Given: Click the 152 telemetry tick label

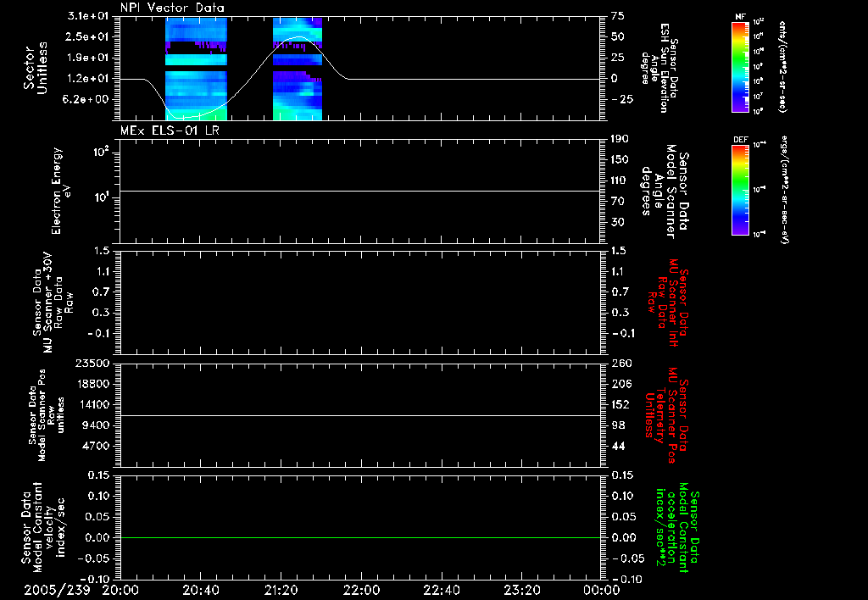Looking at the screenshot, I should (x=620, y=404).
